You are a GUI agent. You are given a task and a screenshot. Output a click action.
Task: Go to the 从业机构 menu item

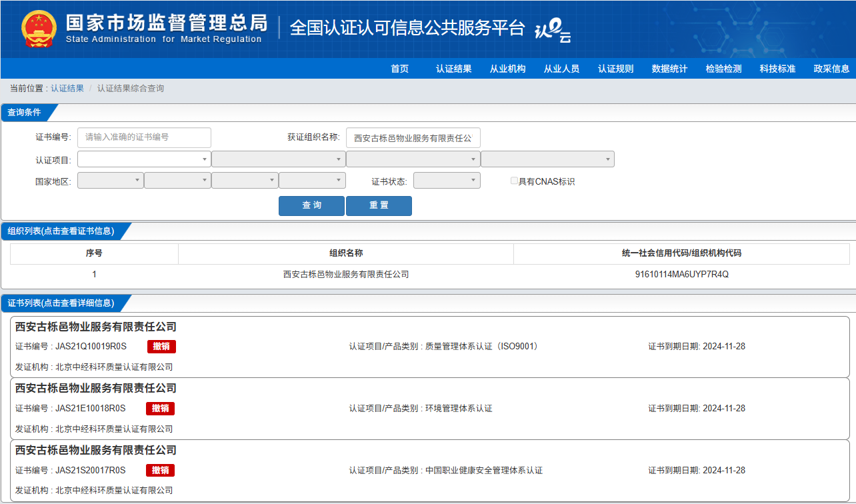[507, 69]
